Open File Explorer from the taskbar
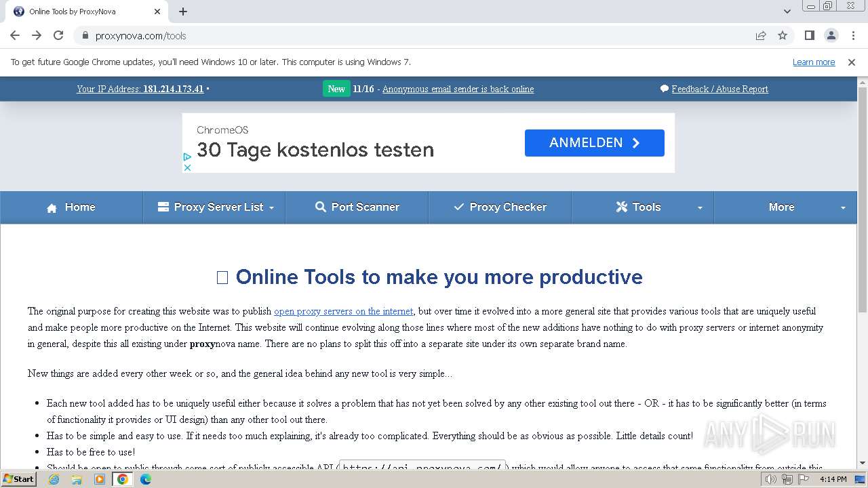Screen dimensions: 868x488 (x=77, y=479)
